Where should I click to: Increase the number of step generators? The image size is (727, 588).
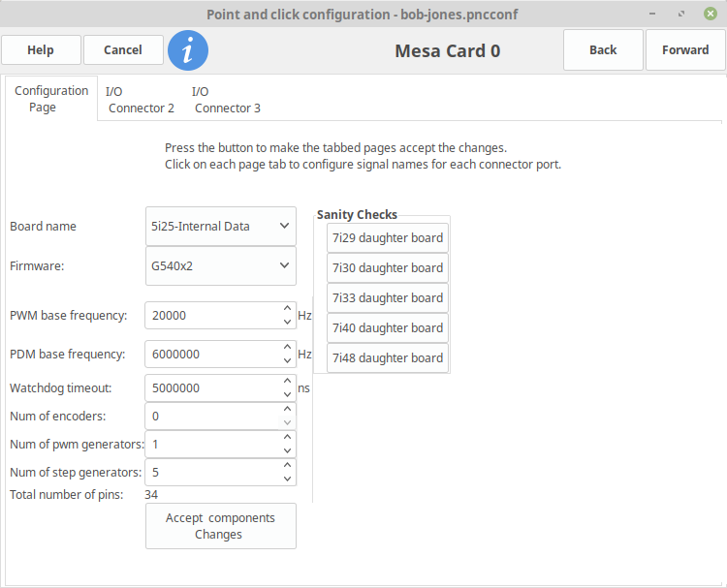(288, 465)
